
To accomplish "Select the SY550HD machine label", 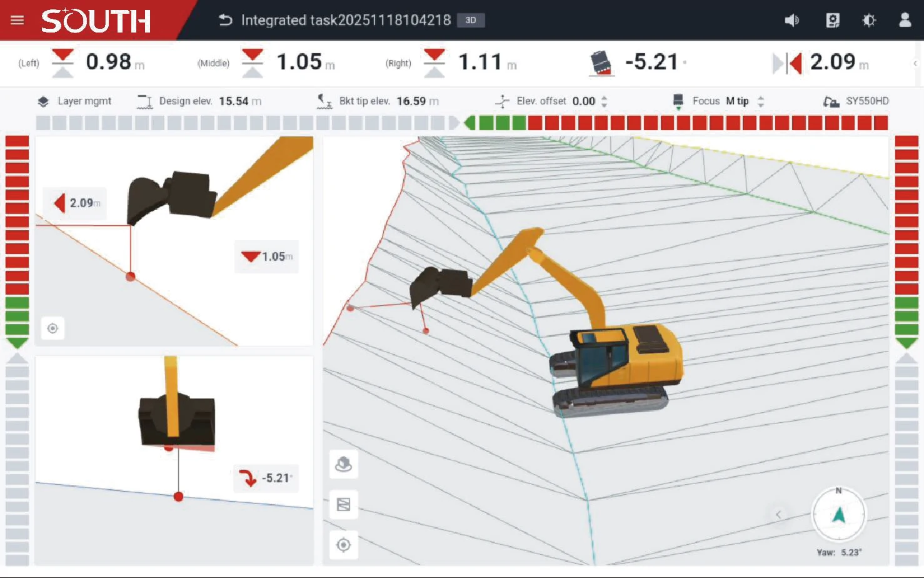I will tap(867, 101).
